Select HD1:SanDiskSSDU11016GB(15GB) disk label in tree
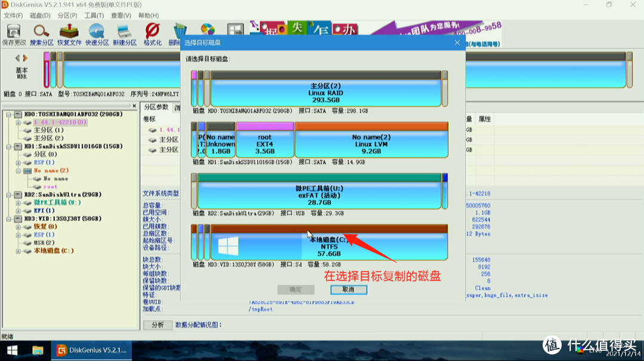The image size is (644, 361). 73,146
